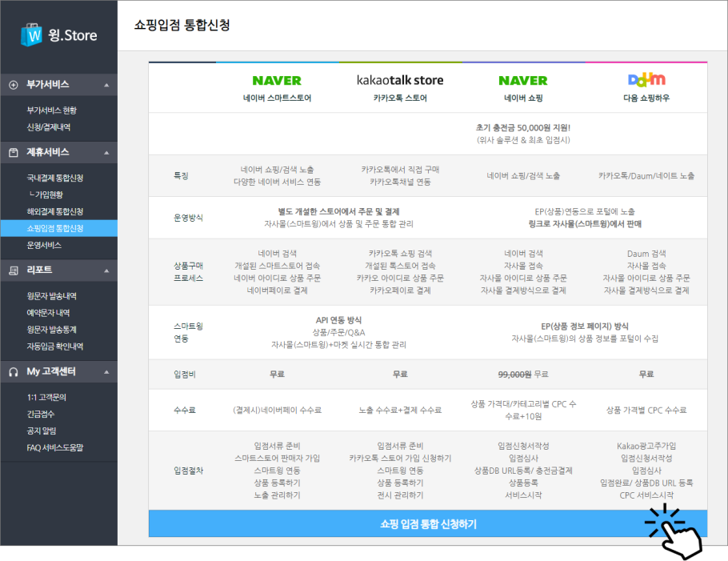Click the 초기 충전금 50,000원 지원! text
The width and height of the screenshot is (728, 561).
click(522, 128)
